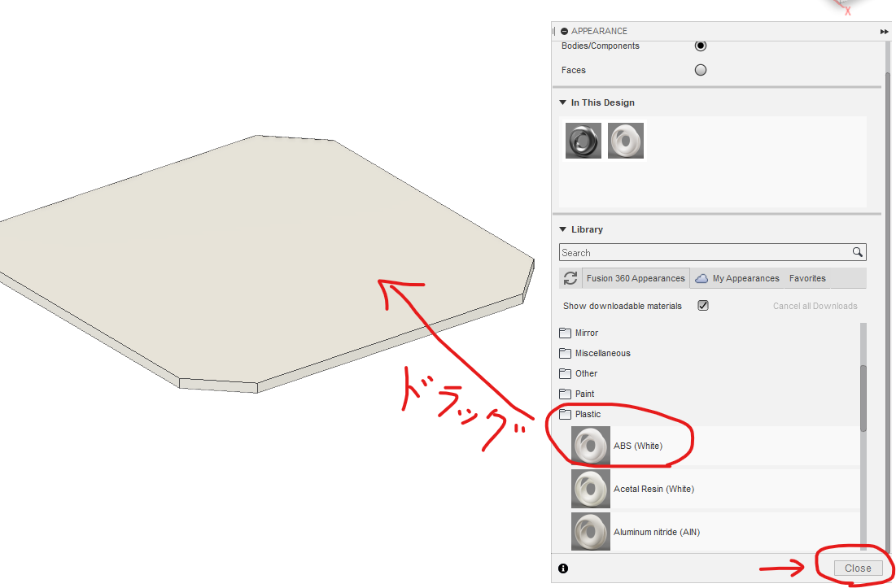Click the Miscellaneous folder icon

pos(565,354)
